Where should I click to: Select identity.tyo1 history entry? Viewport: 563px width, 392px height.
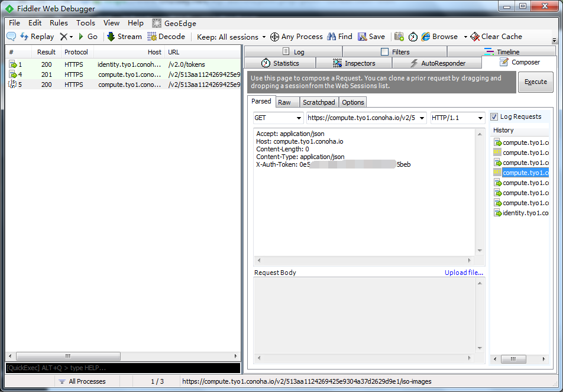click(521, 213)
